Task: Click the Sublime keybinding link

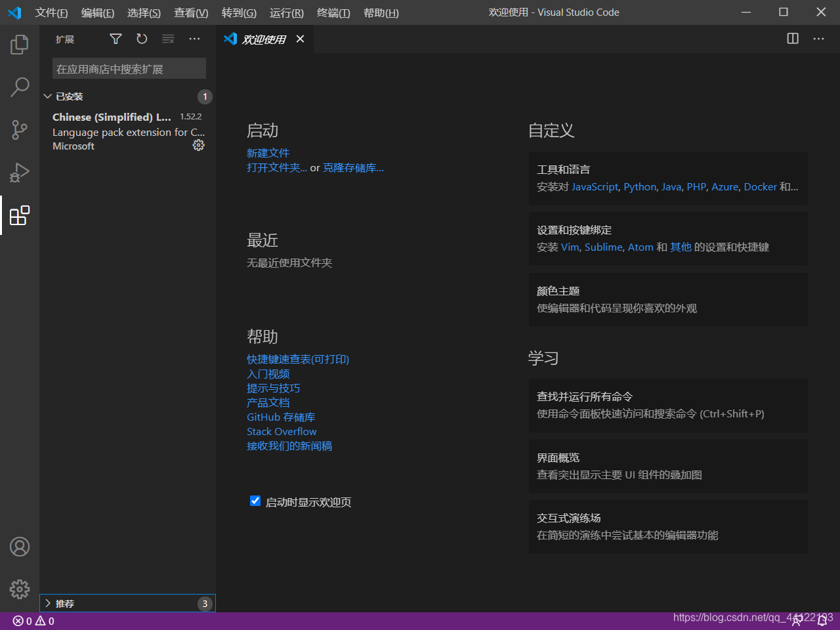Action: point(603,247)
